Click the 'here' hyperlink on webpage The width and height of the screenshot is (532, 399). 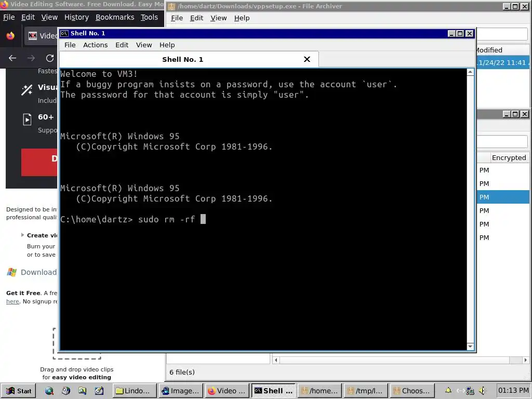[x=12, y=301]
